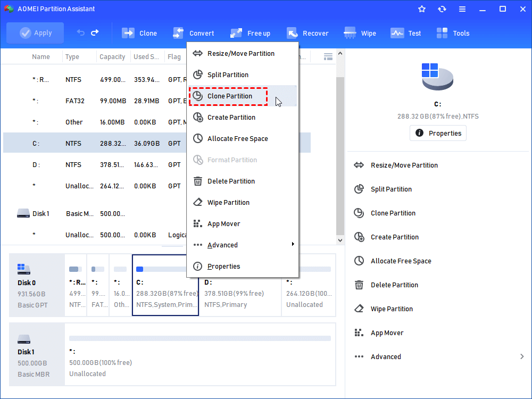Select the 16.0 Oth... block in disk map
Screen dimensions: 532x399
tap(120, 285)
